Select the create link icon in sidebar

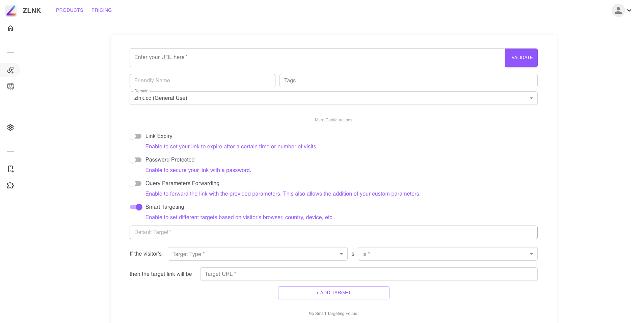click(x=10, y=70)
